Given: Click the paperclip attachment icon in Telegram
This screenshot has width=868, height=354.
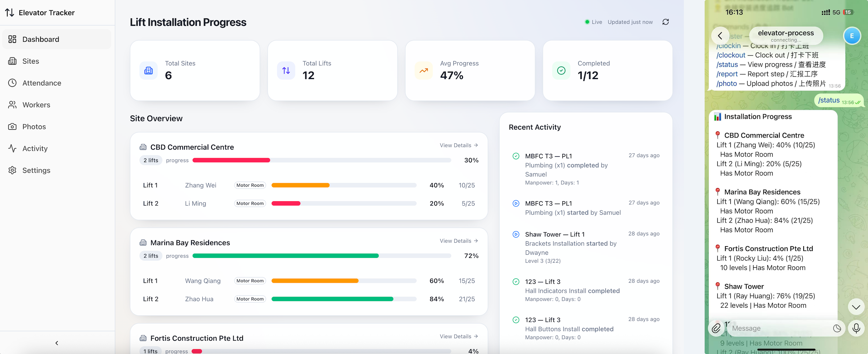Looking at the screenshot, I should [x=716, y=328].
